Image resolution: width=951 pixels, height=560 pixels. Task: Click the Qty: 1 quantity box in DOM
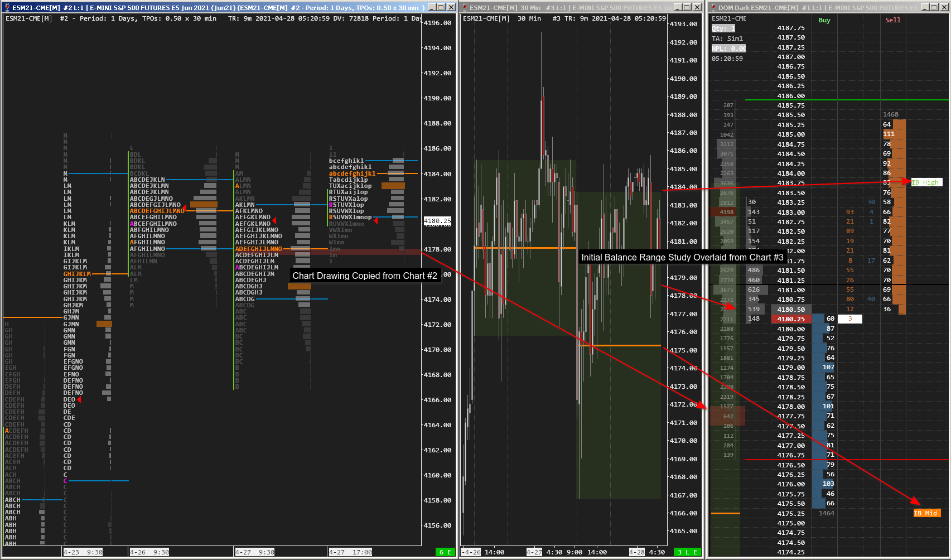click(723, 28)
